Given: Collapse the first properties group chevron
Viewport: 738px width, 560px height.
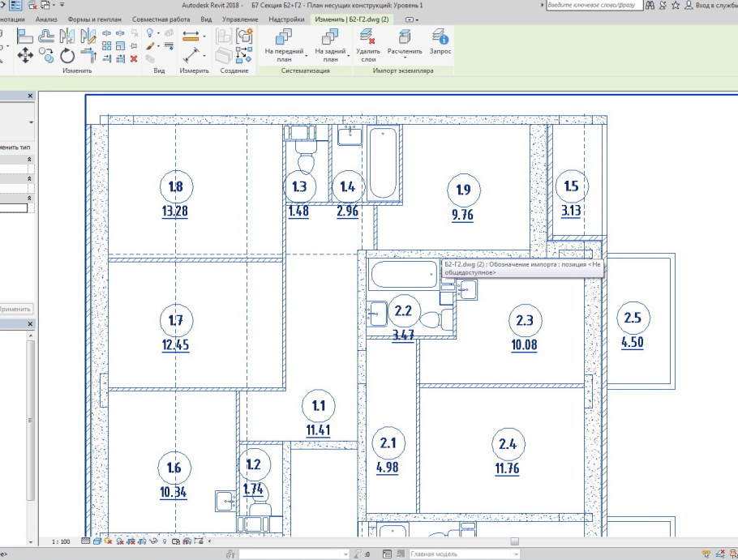Looking at the screenshot, I should pyautogui.click(x=30, y=160).
